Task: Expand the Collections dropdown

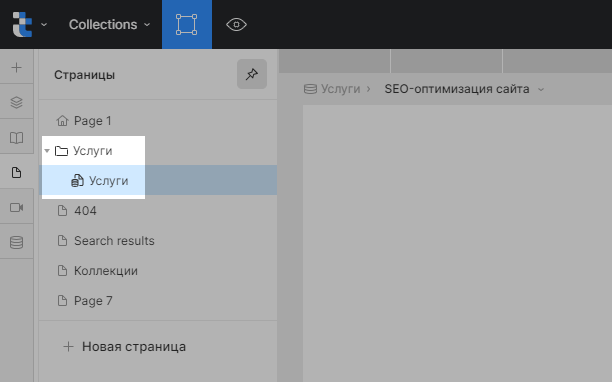Action: 109,25
